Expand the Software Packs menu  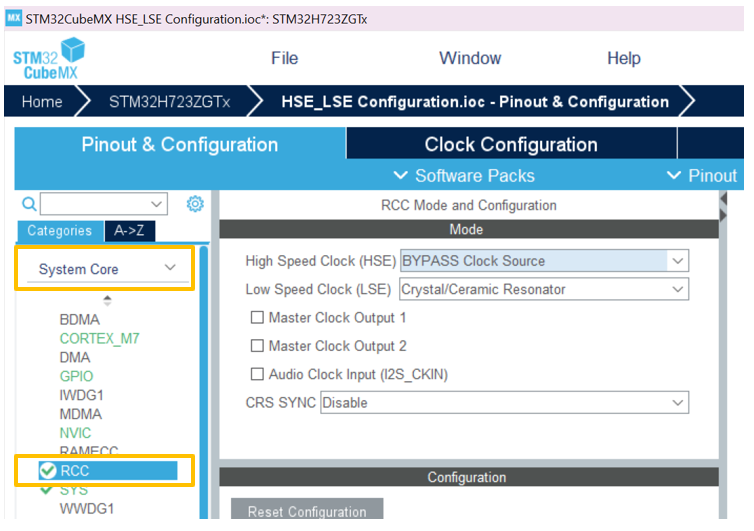pyautogui.click(x=465, y=176)
